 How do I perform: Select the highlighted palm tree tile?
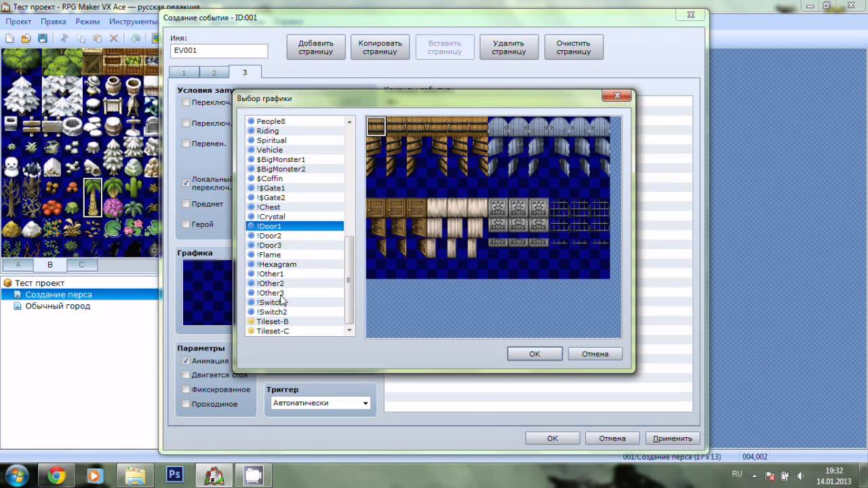tap(92, 197)
